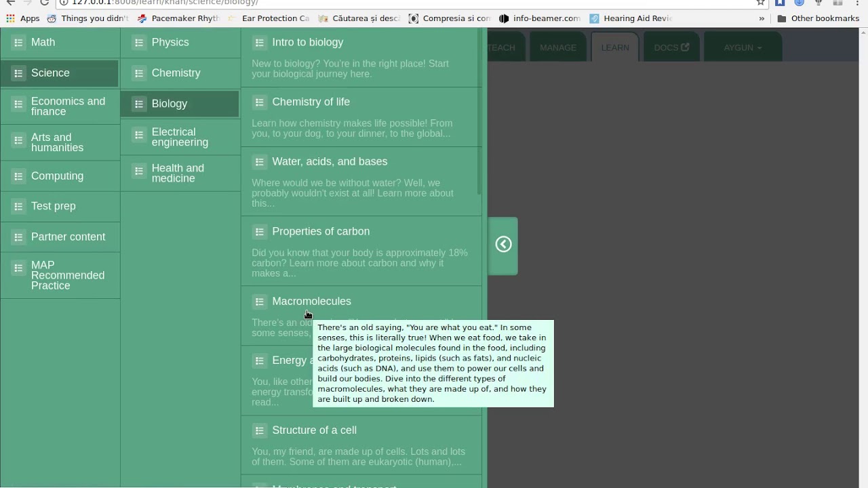Open the Test prep topic
This screenshot has width=868, height=488.
[60, 206]
